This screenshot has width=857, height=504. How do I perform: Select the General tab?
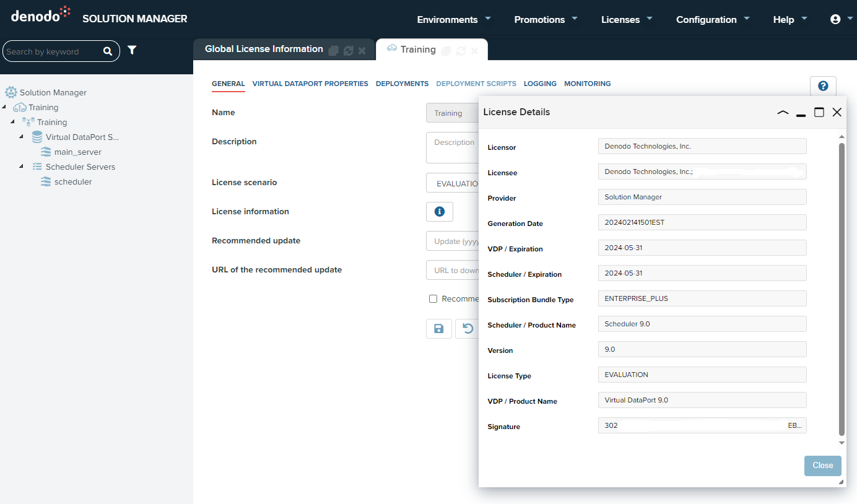click(x=228, y=84)
